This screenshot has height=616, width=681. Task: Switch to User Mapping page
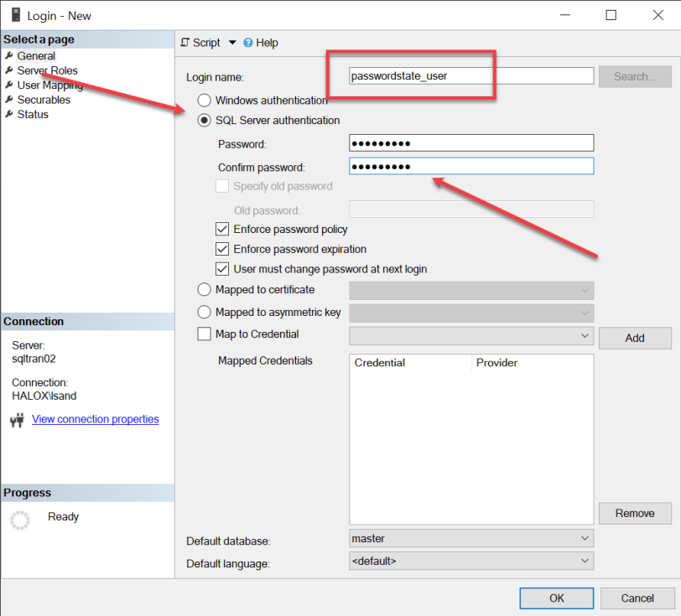50,85
